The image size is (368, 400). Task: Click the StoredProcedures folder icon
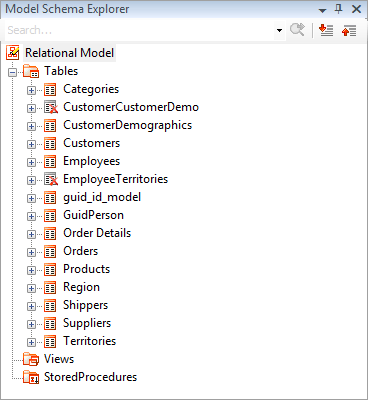tap(31, 377)
